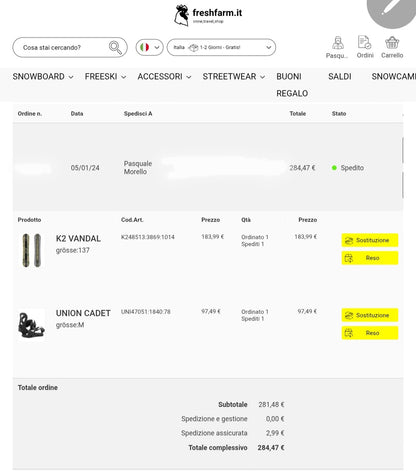Click the 'Ordine n.' column header
The image size is (416, 471).
pos(30,114)
